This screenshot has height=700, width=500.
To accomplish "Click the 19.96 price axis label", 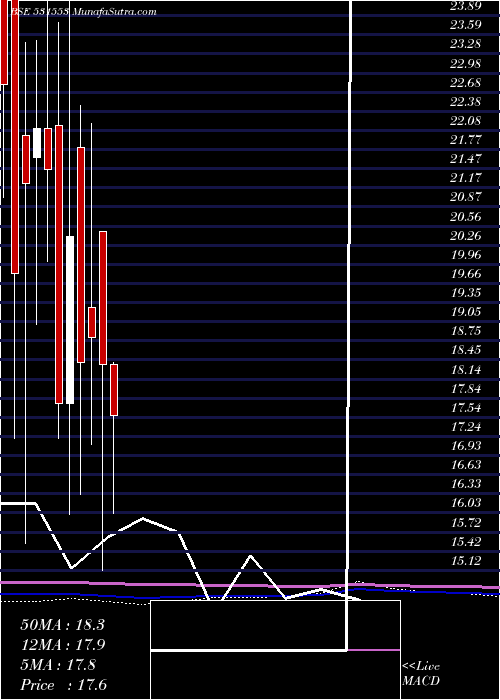I will coord(465,255).
